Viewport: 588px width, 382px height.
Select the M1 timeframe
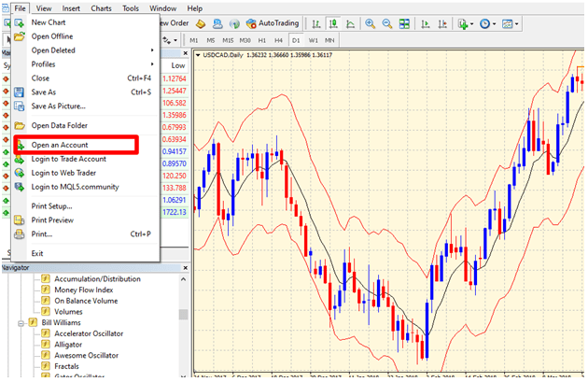tap(194, 40)
